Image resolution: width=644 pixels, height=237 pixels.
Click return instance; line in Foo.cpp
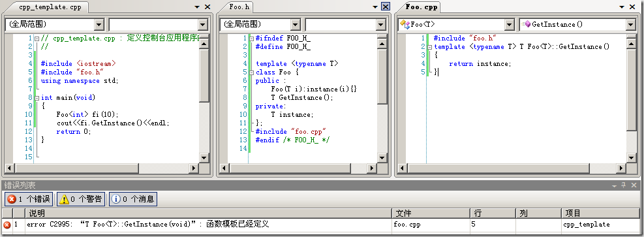click(480, 64)
